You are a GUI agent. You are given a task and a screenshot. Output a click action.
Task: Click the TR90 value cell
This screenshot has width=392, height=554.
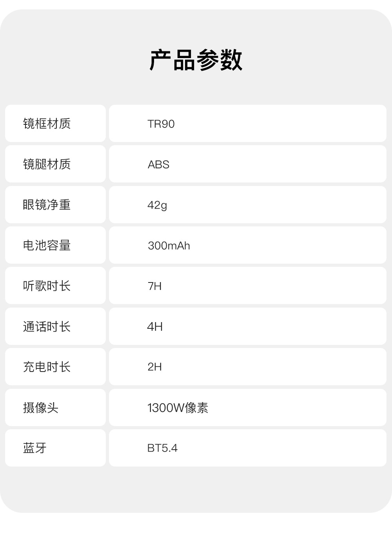[x=248, y=123]
